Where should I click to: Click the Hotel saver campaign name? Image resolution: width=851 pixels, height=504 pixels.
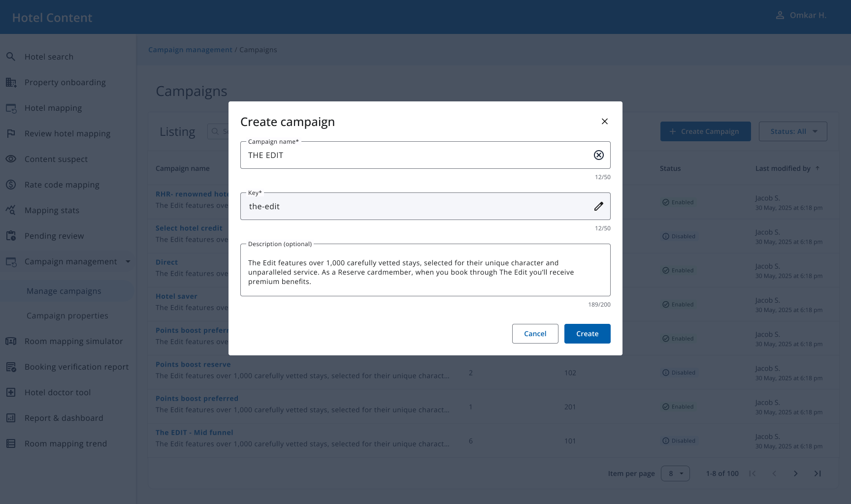[176, 296]
